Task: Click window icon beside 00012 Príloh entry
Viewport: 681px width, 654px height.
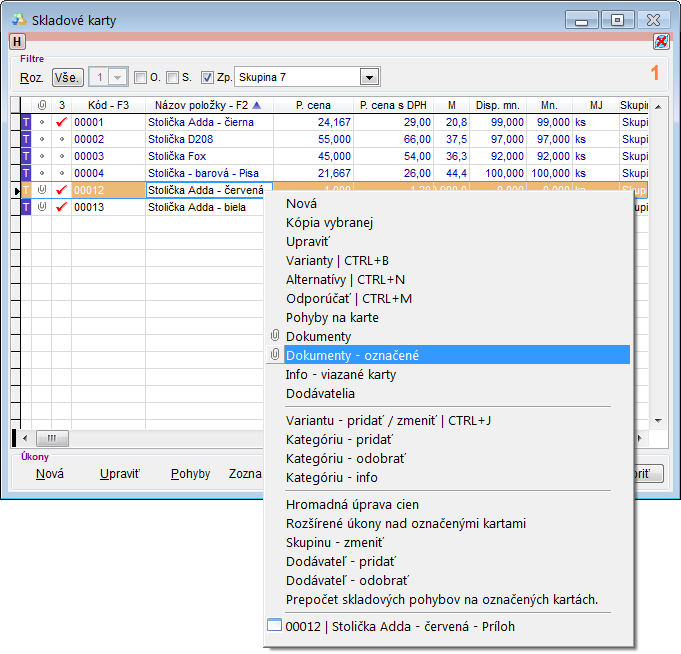Action: pos(274,625)
